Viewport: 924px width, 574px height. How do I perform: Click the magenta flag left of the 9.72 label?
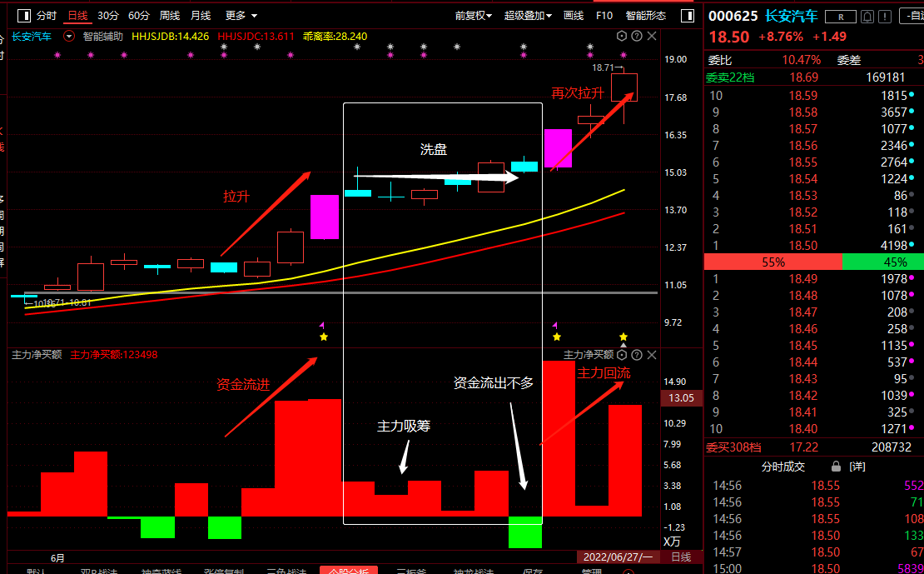(554, 325)
